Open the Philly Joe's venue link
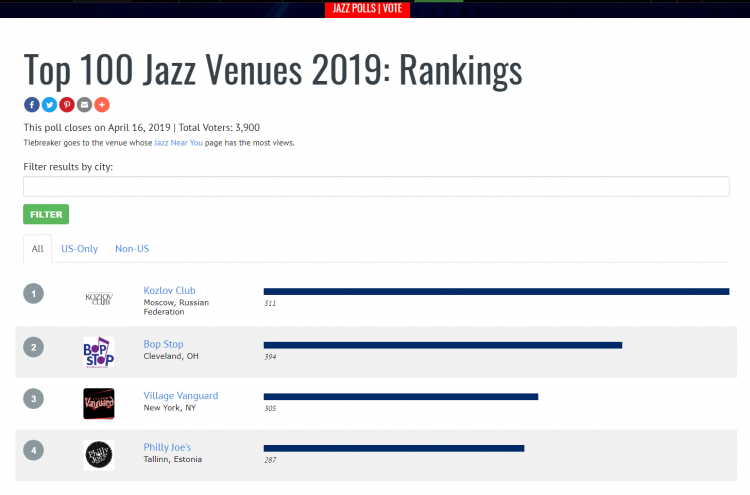The image size is (750, 495). [167, 447]
